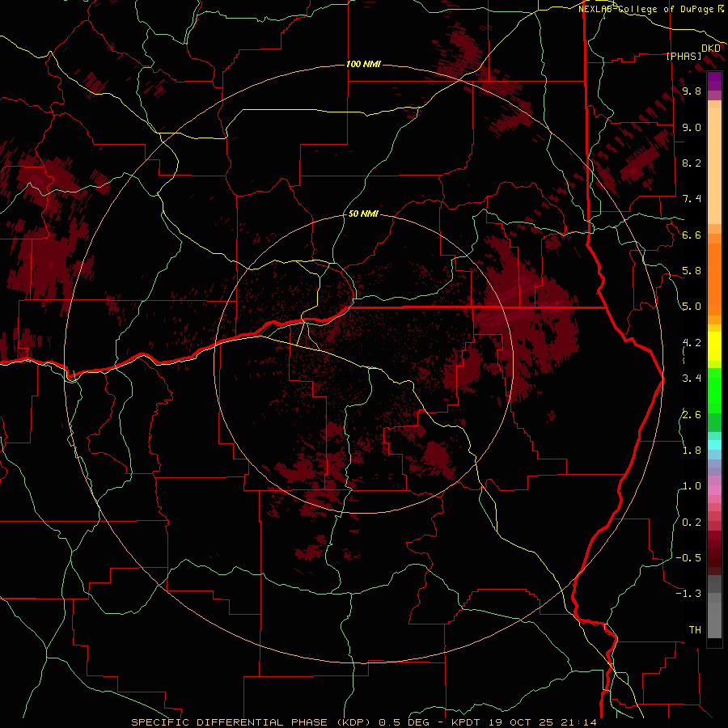Viewport: 728px width, 728px height.
Task: Click the 5.8 value on the color scale
Action: click(692, 271)
